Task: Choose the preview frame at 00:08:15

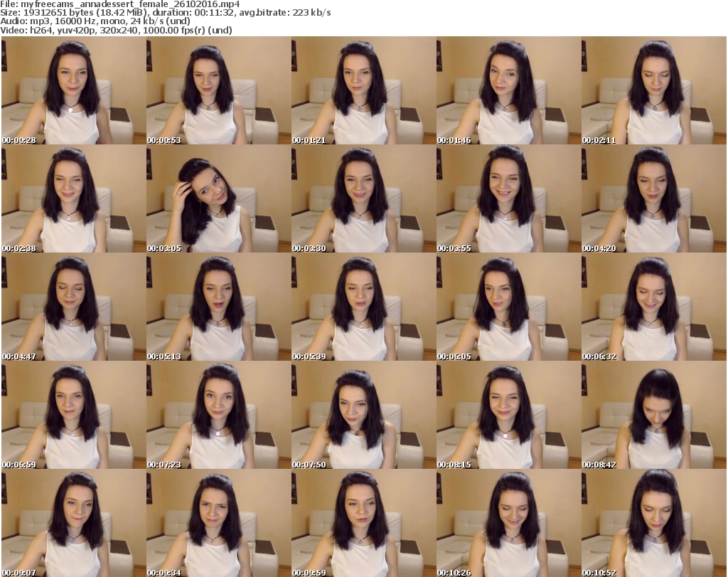Action: (x=508, y=415)
